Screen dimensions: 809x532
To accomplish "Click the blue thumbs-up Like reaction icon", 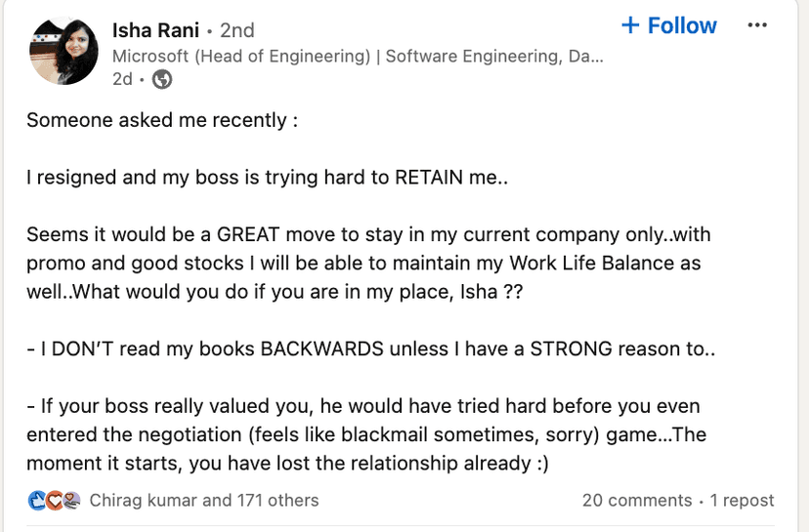I will [37, 501].
